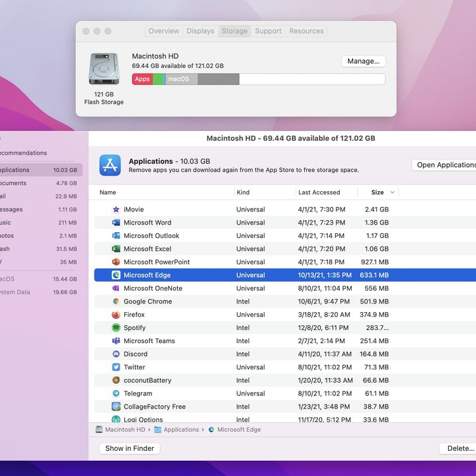Click the Open Applications button
476x476 pixels.
[x=444, y=165]
